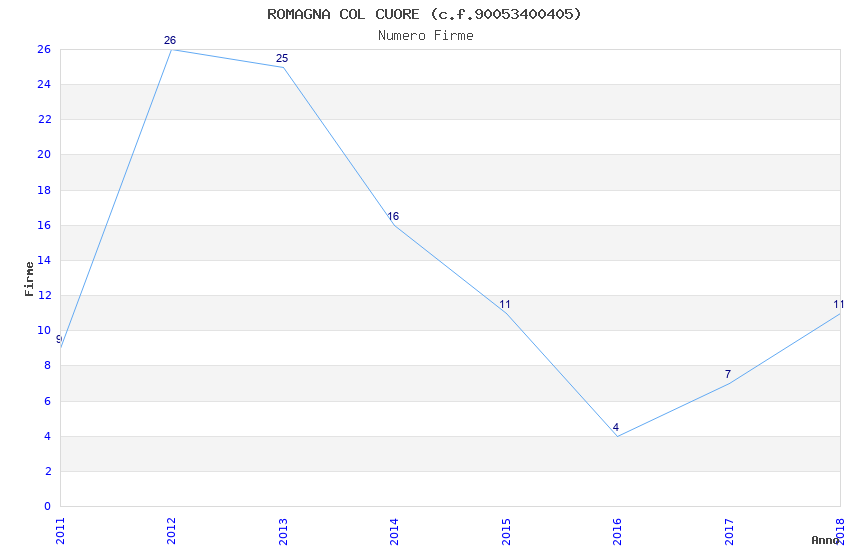Click the y-axis tick value 16
850x550 pixels.
tap(44, 225)
